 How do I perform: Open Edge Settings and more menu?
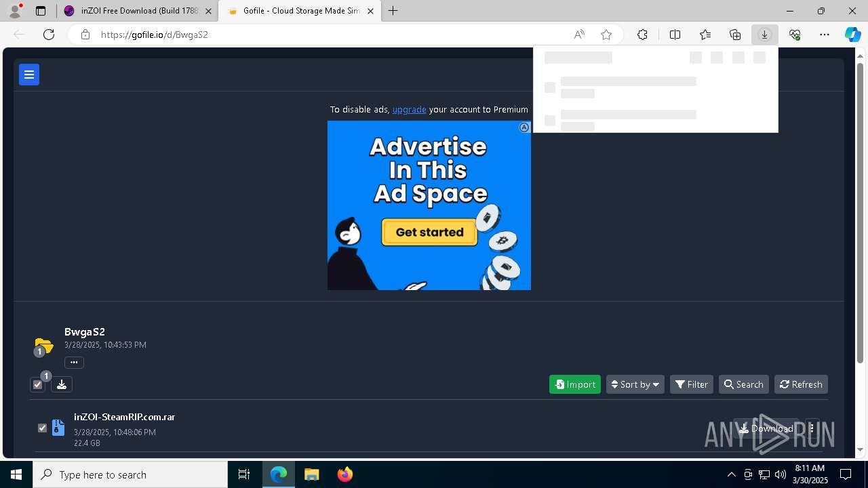[x=825, y=35]
